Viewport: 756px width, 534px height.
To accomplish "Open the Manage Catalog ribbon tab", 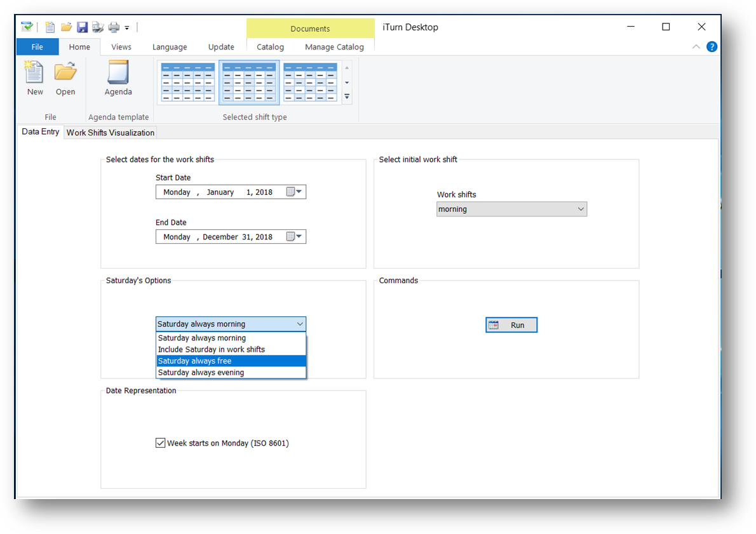I will (x=335, y=47).
